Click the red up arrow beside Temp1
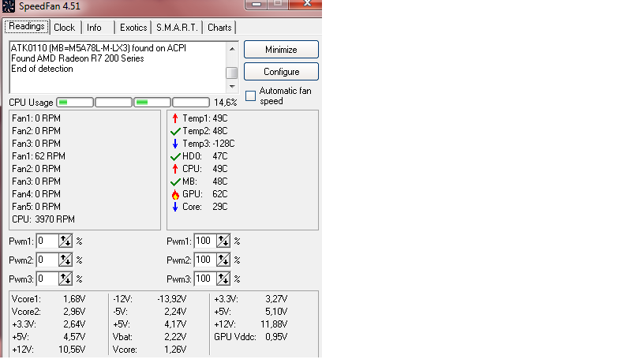 coord(175,118)
